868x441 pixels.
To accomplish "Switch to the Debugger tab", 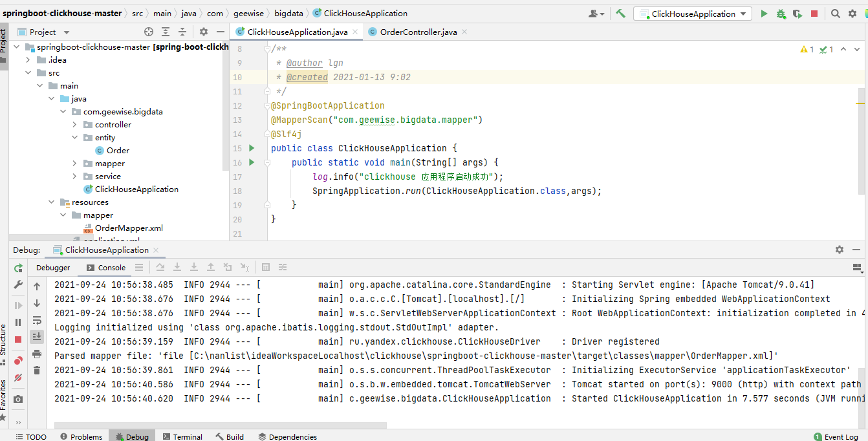I will 53,268.
